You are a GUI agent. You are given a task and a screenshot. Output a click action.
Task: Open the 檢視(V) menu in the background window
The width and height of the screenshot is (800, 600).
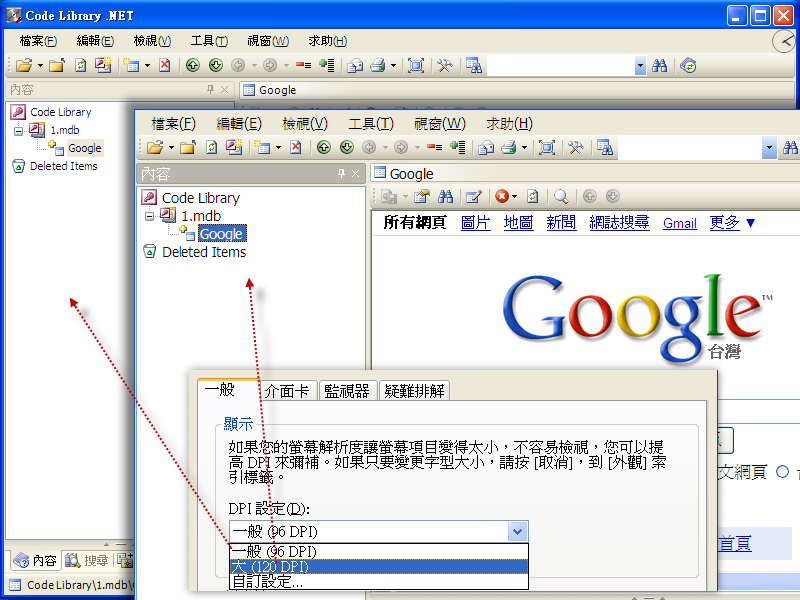152,40
